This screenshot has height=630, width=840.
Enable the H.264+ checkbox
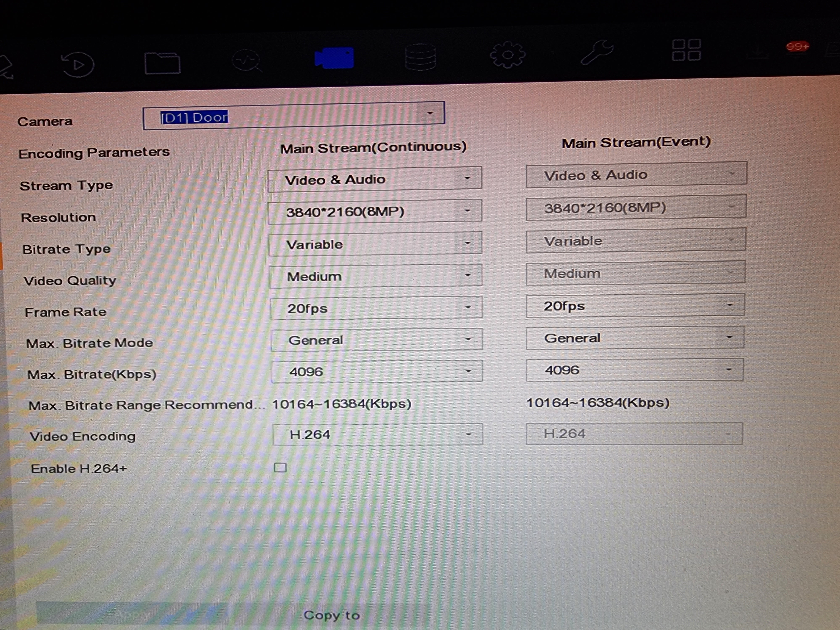[x=280, y=467]
